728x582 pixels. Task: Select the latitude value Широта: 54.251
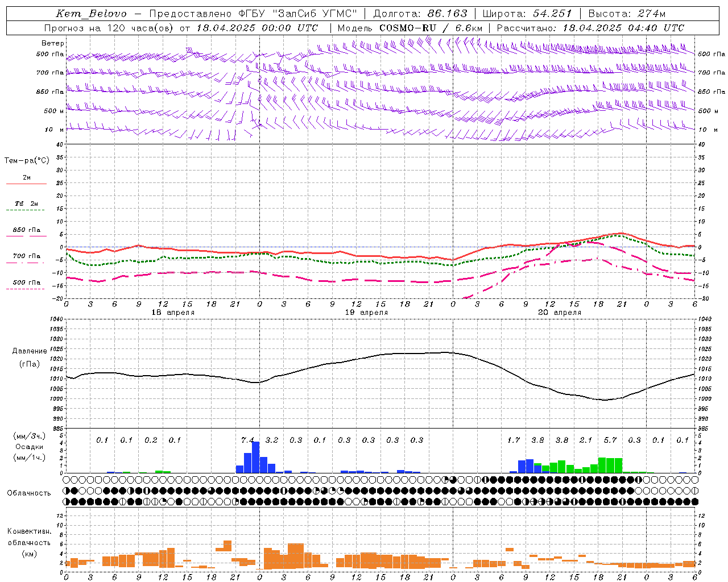(527, 14)
